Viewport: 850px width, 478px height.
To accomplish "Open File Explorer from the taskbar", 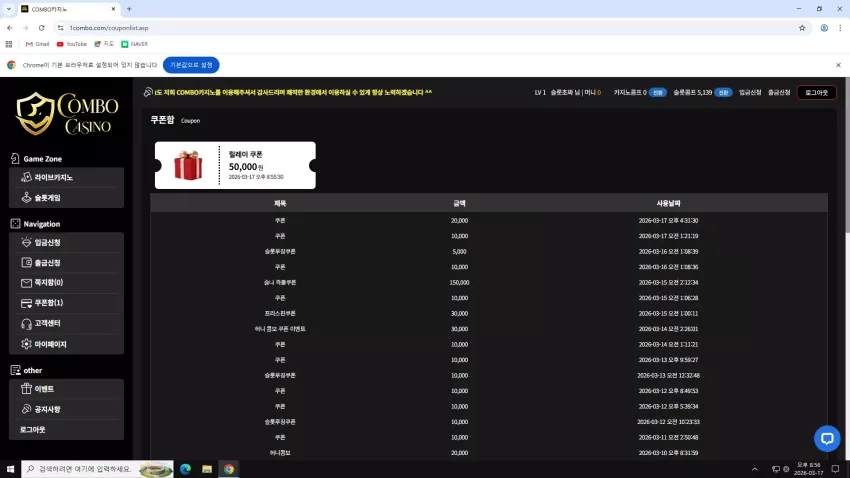I will 207,469.
